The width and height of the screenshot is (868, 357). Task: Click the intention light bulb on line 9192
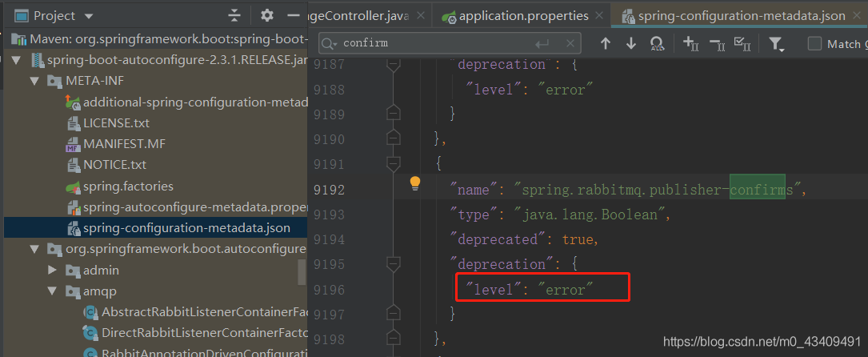[415, 184]
